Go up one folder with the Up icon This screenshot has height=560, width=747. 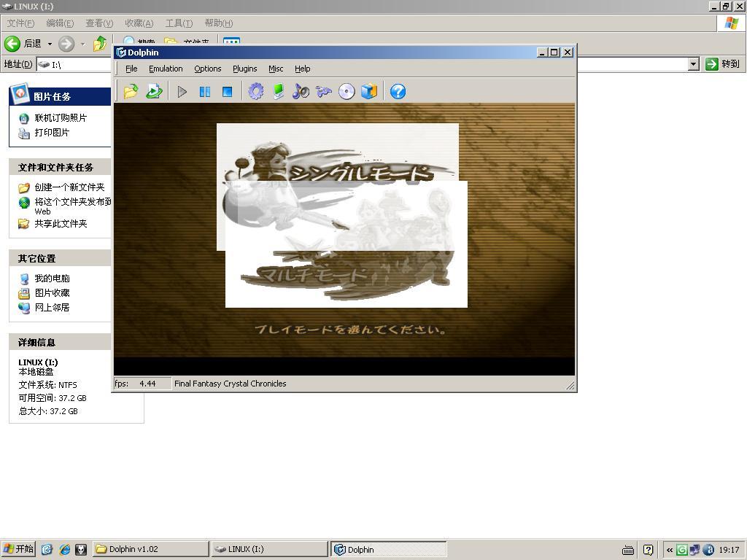pyautogui.click(x=100, y=44)
